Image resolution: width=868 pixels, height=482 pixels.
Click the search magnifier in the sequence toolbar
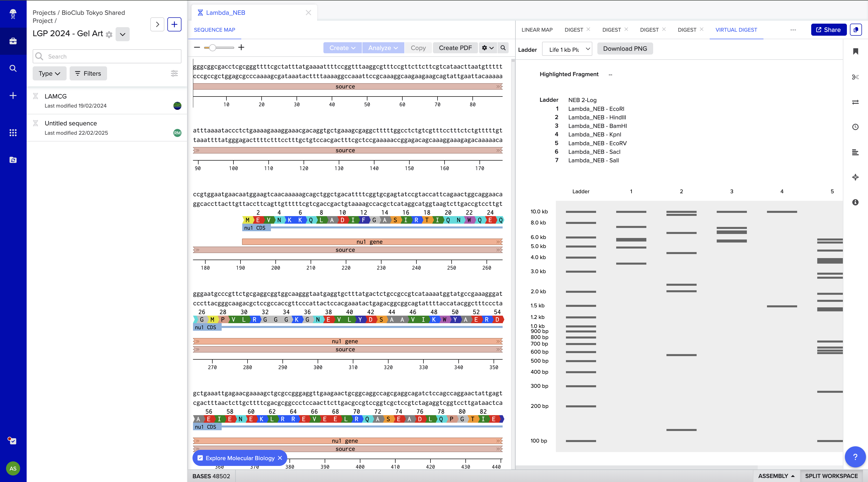(x=503, y=48)
